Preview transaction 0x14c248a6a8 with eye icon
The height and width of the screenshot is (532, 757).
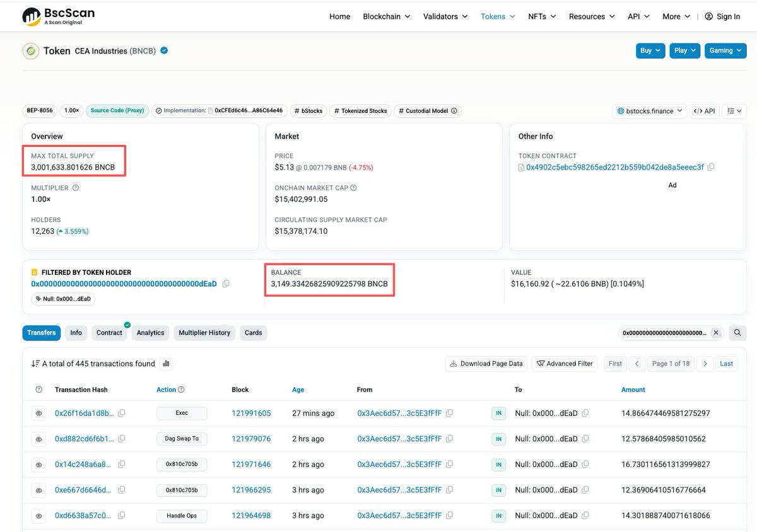tap(39, 465)
